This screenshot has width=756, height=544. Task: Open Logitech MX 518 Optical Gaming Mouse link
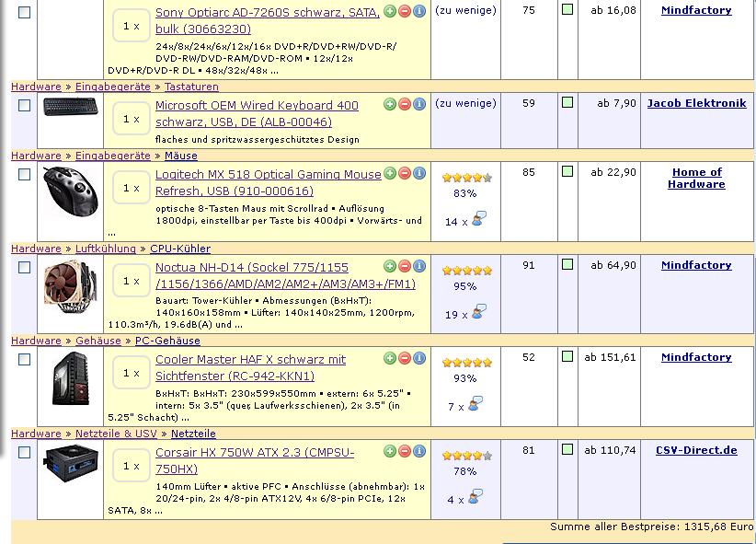[268, 182]
